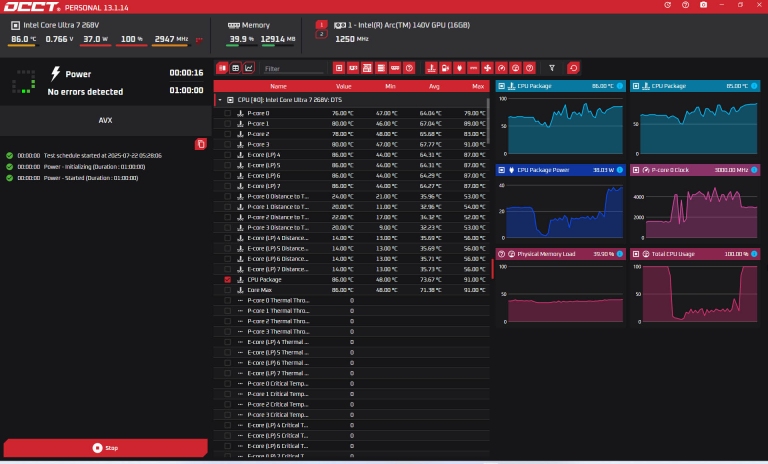Check the P-core 3 temperature checkbox
Screen dimensions: 768x464
[227, 145]
